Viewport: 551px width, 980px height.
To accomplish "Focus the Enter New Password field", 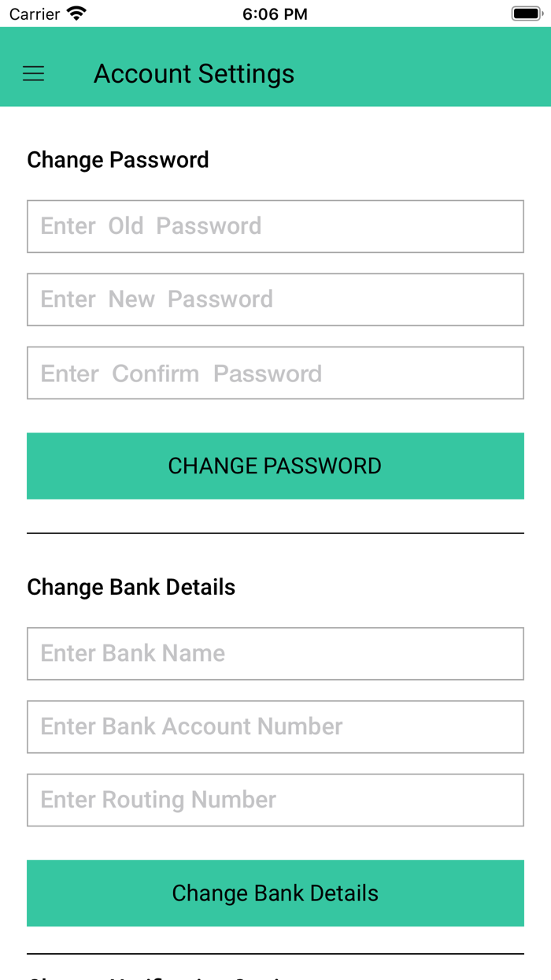I will [275, 299].
